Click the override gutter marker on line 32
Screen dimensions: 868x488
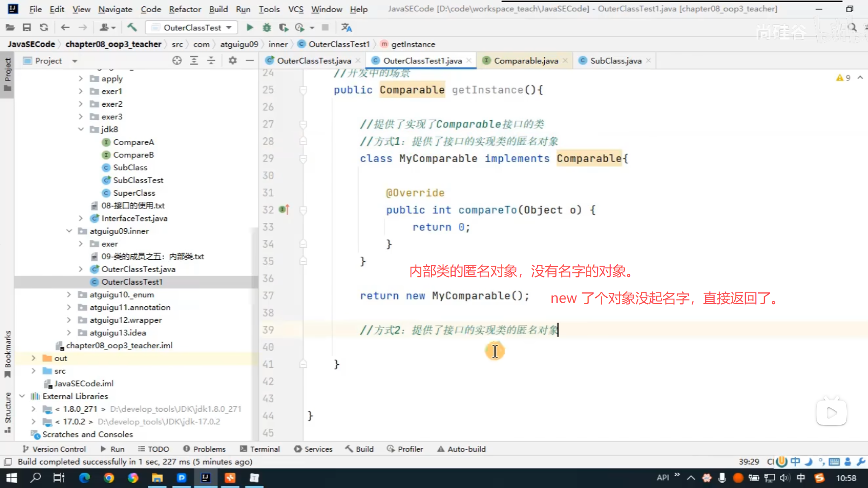click(x=284, y=210)
